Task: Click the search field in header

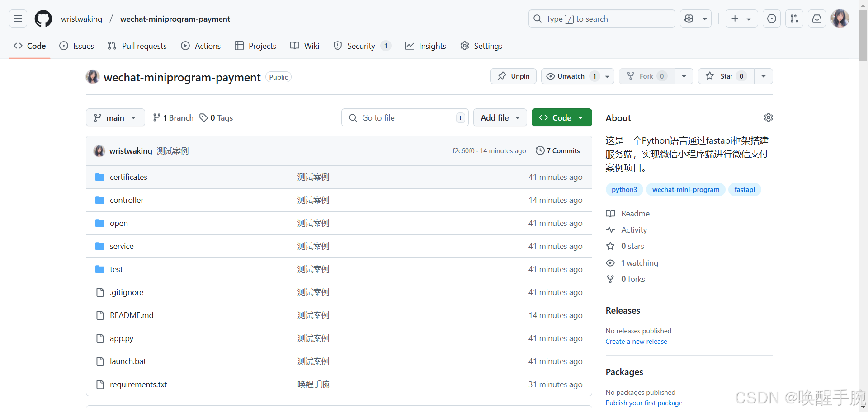Action: click(602, 19)
